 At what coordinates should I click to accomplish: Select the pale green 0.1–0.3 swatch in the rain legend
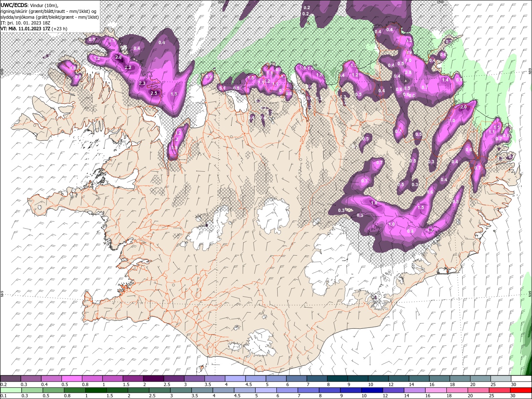pos(11,390)
